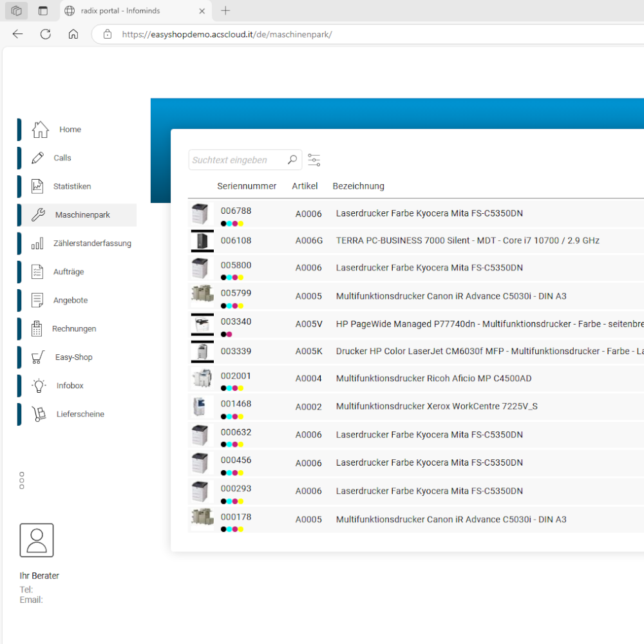Screen dimensions: 644x644
Task: Click the HP PageWide thumbnail for 003340
Action: point(202,325)
